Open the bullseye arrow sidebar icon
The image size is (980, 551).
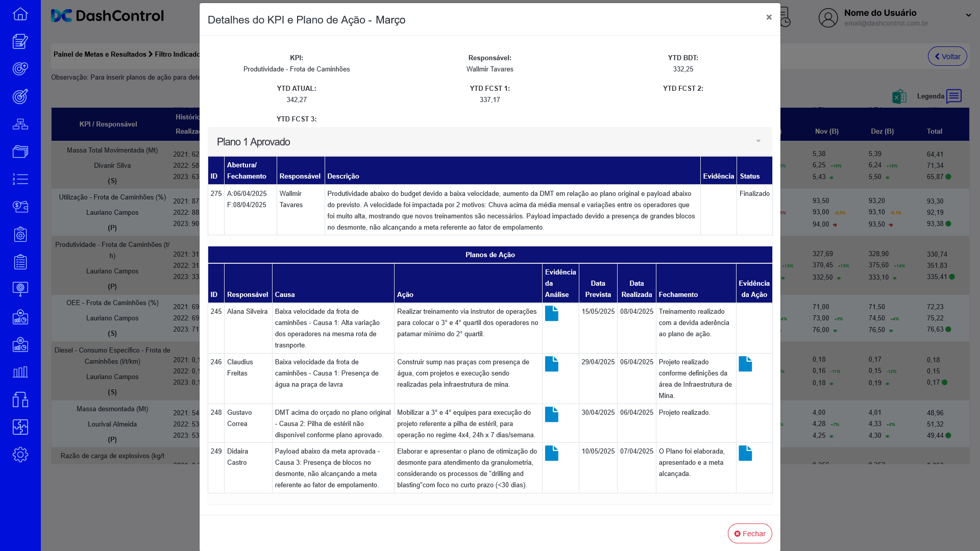click(x=20, y=96)
